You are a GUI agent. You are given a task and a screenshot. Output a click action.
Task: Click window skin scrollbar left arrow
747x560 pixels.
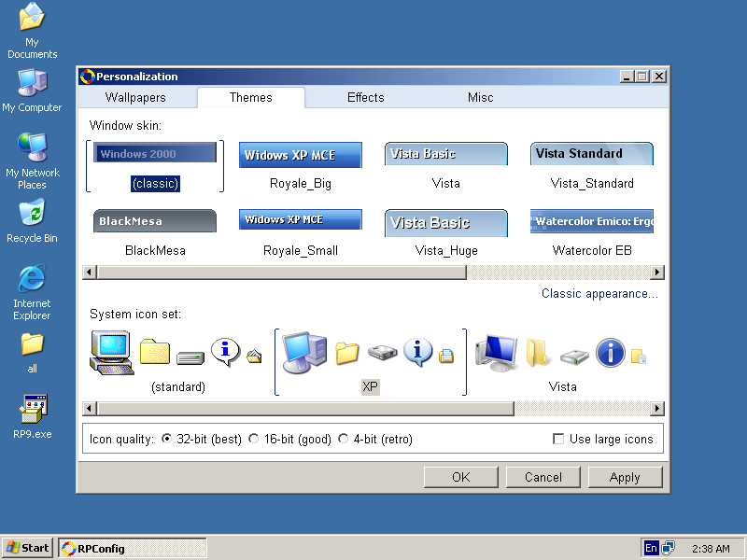[90, 273]
